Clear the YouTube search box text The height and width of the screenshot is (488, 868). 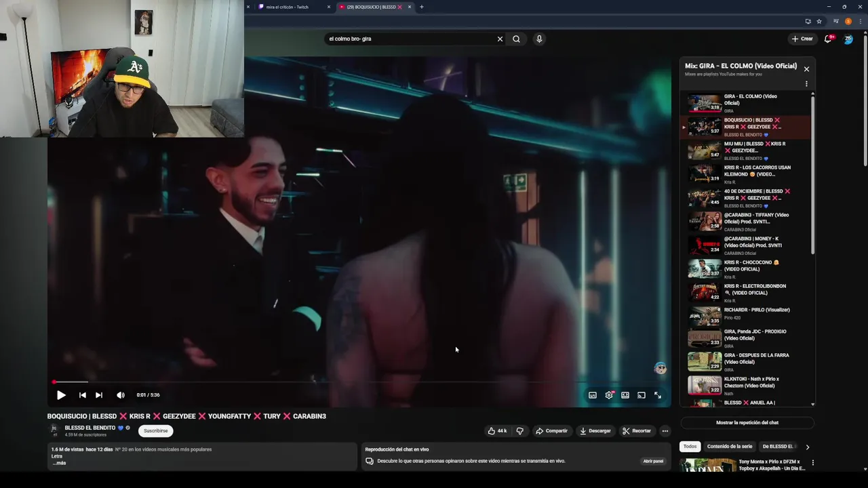tap(500, 39)
